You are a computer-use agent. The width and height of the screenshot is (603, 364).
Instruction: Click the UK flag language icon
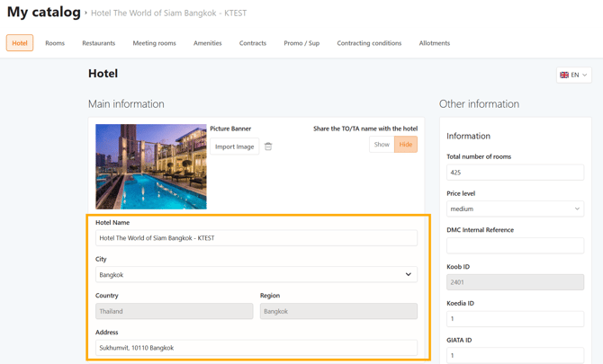tap(564, 75)
